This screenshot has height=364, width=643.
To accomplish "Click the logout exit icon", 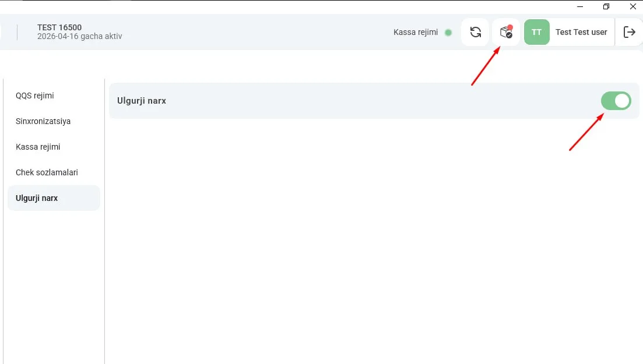I will tap(629, 32).
